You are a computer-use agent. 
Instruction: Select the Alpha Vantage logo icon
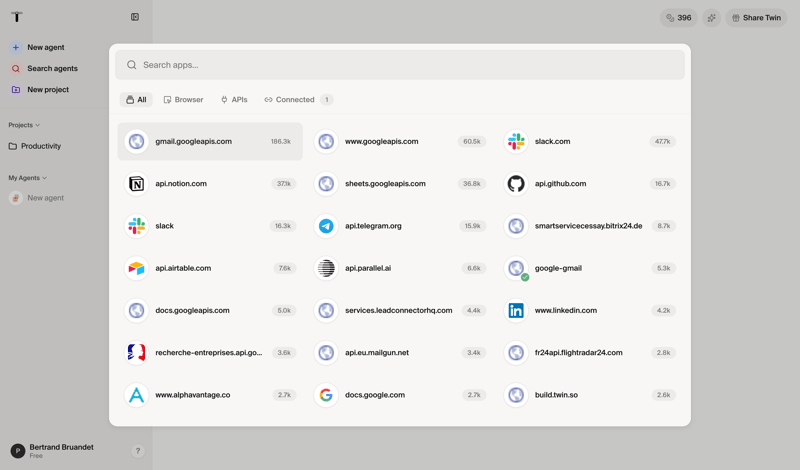pos(137,395)
